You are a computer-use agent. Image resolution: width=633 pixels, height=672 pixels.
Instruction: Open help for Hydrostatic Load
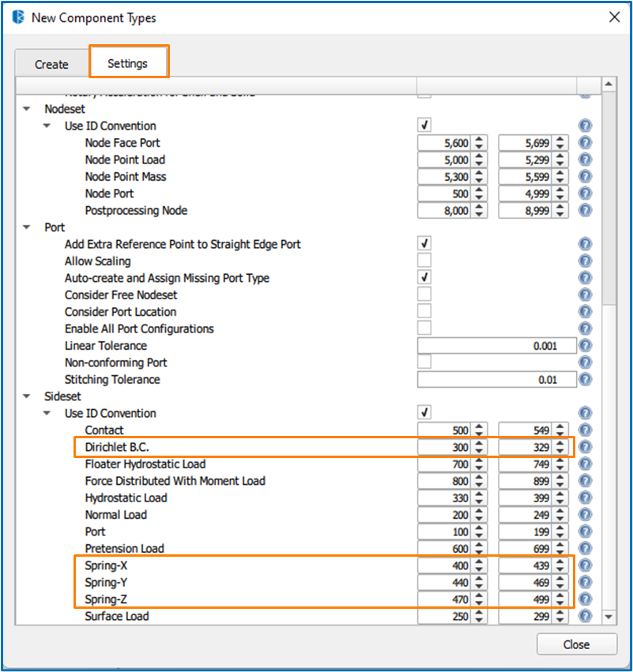(585, 497)
